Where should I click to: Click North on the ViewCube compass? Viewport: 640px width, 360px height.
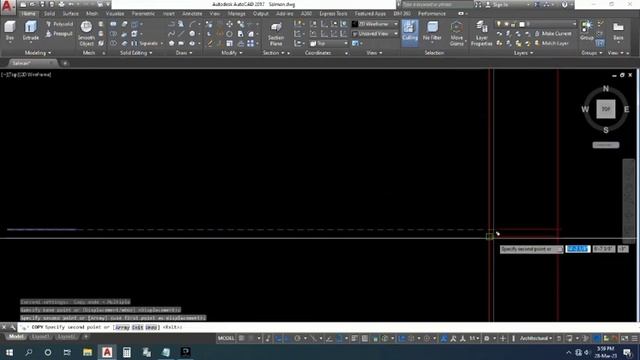click(606, 89)
